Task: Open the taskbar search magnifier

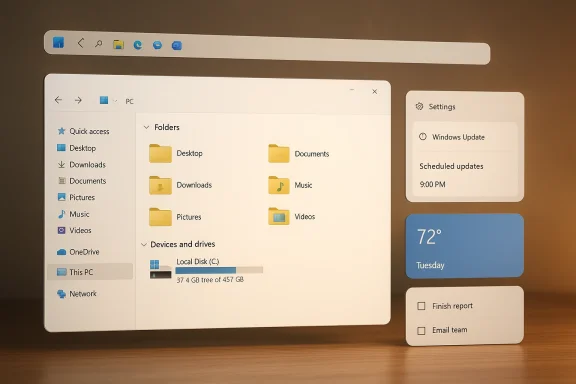Action: pyautogui.click(x=98, y=44)
